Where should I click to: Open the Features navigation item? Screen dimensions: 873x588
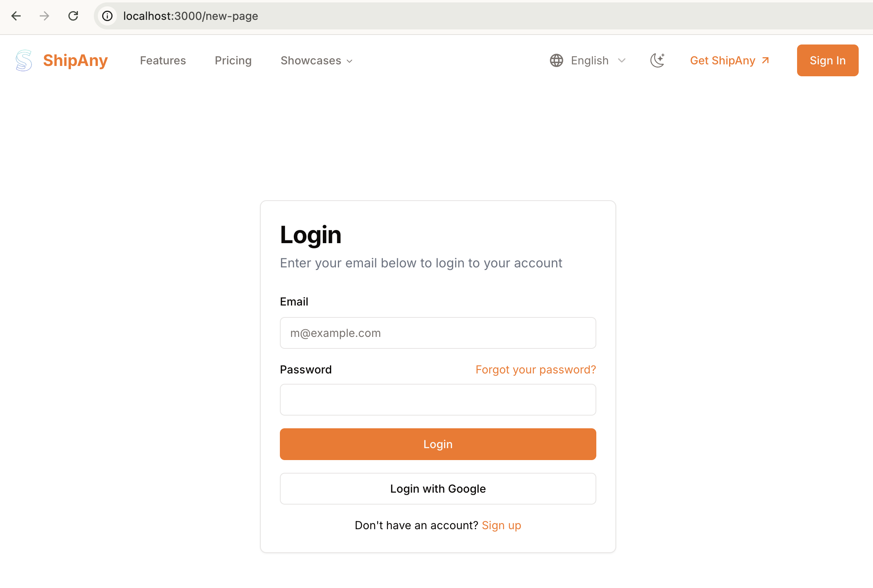pos(163,60)
